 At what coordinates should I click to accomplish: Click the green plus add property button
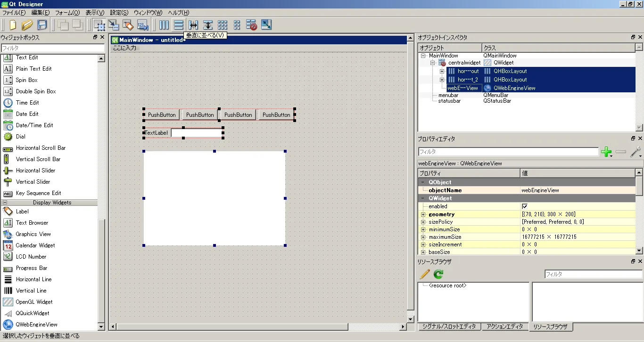pyautogui.click(x=606, y=152)
